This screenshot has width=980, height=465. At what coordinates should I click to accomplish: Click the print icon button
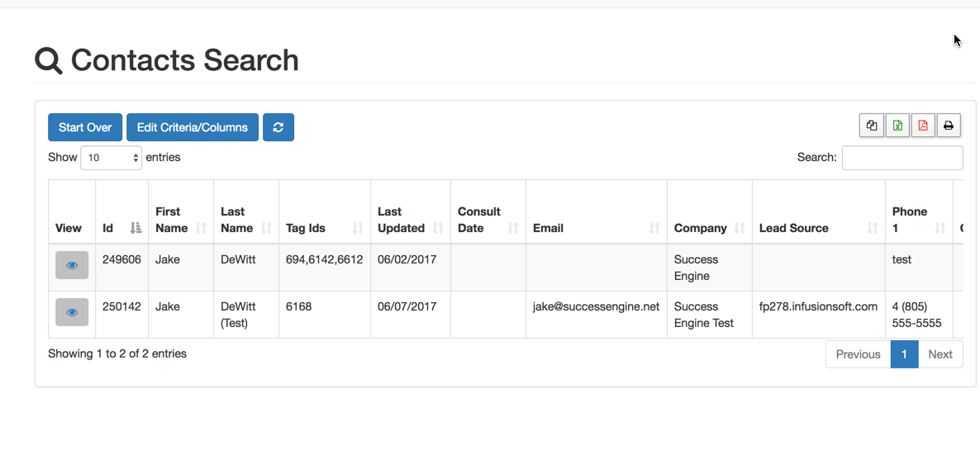pos(949,126)
